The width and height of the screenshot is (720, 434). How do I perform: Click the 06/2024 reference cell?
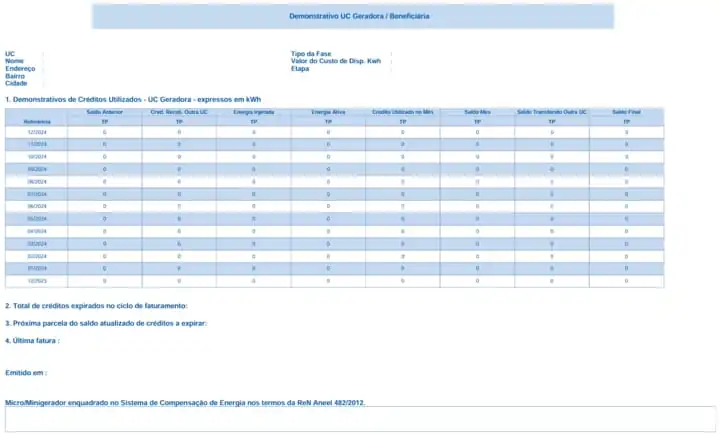coord(37,206)
